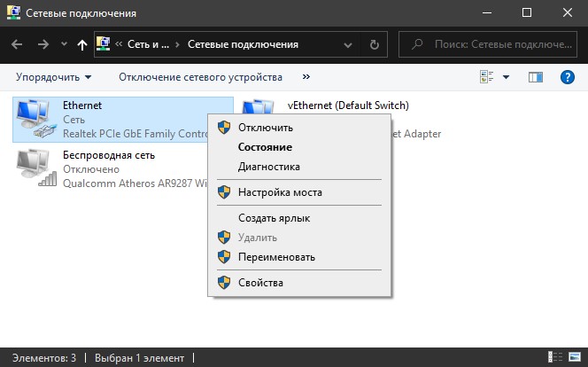Viewport: 588px width, 367px height.
Task: Click the shield icon beside Настройка моста
Action: pos(224,192)
